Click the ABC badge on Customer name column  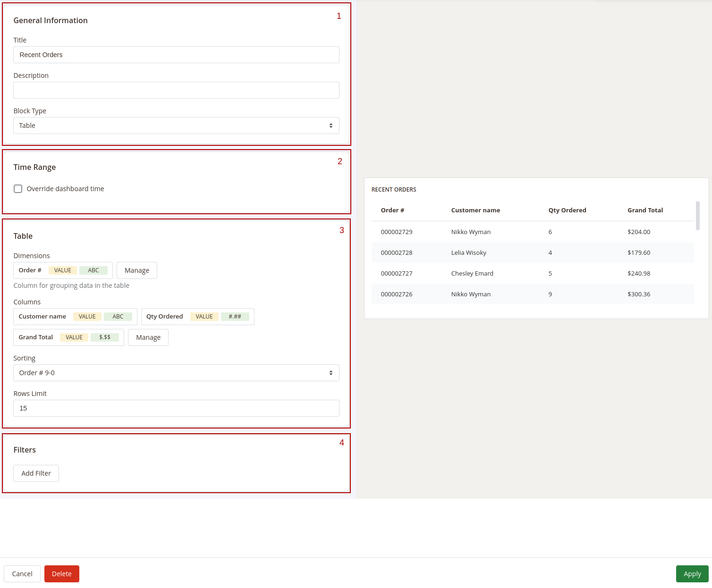(118, 316)
